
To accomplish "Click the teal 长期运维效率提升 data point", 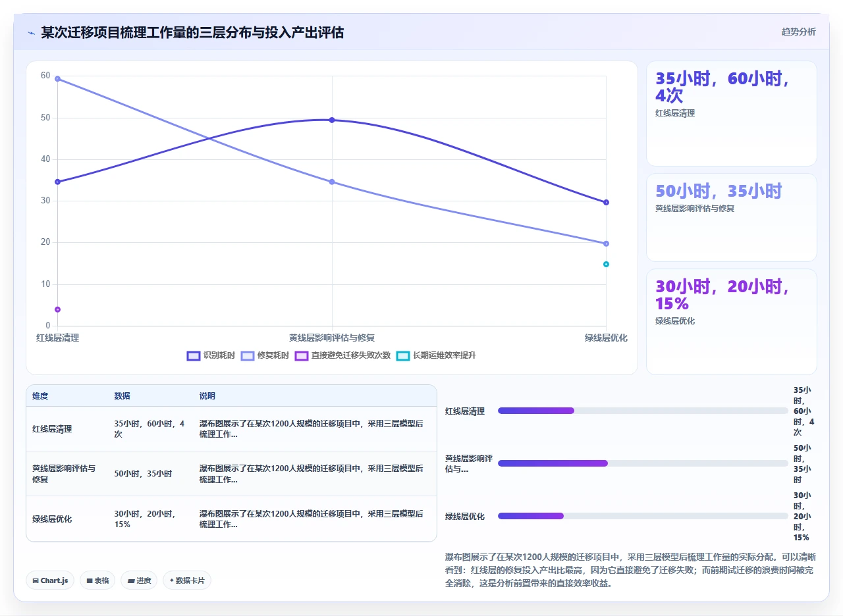I will (606, 264).
